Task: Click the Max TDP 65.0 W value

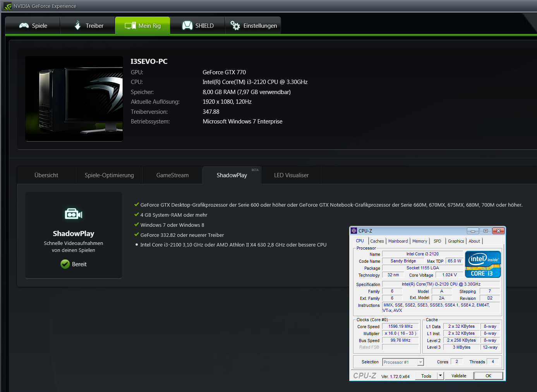Action: tap(454, 261)
